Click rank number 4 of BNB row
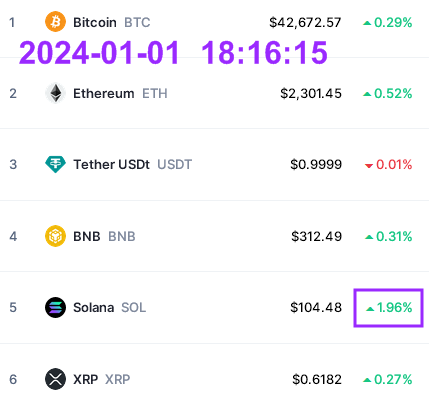Screen dimensions: 429x401 pos(13,236)
